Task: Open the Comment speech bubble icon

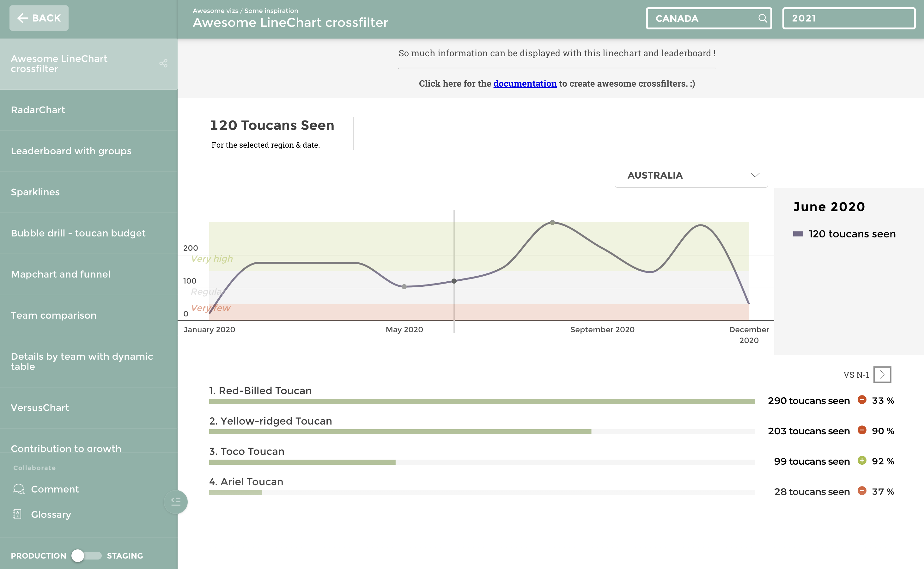Action: click(x=18, y=489)
